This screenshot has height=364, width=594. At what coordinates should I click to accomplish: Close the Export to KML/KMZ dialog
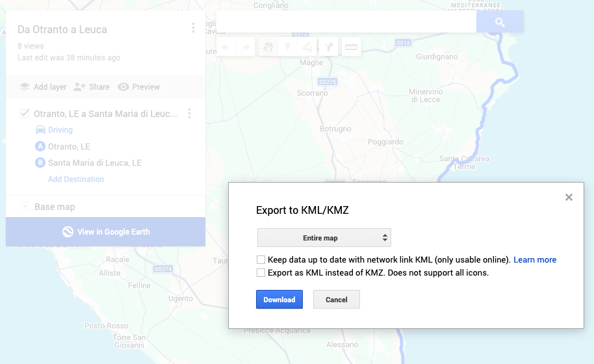tap(569, 198)
